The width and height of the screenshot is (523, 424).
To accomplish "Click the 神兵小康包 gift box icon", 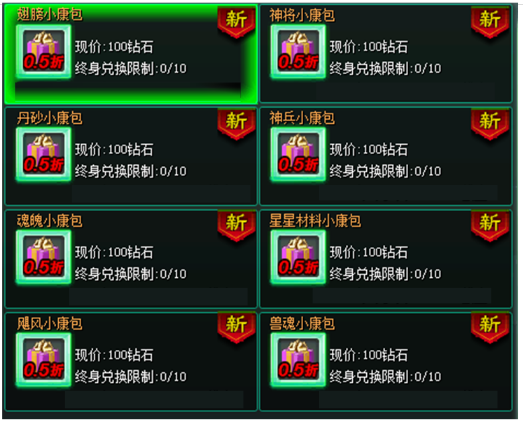I will [298, 154].
